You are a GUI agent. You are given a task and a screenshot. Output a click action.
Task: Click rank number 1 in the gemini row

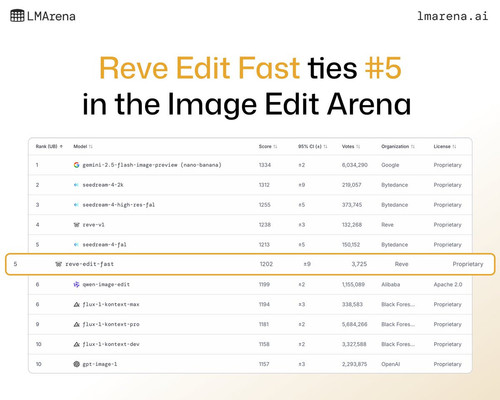point(37,165)
